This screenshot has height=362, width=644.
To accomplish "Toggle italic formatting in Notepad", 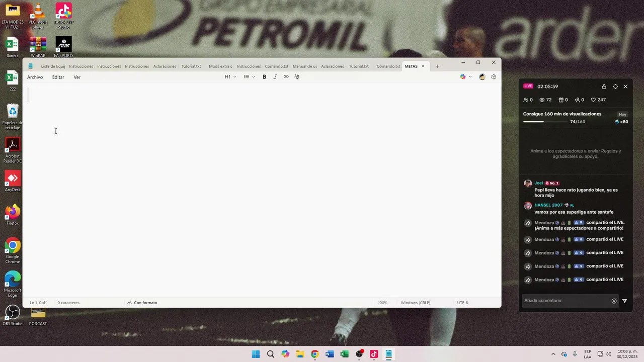I will tap(275, 77).
